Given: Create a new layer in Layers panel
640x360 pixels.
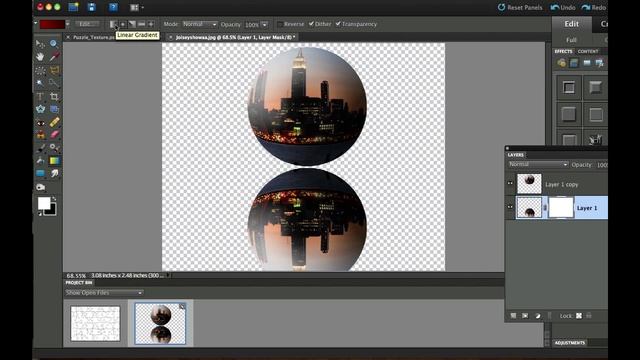Looking at the screenshot, I should click(513, 316).
